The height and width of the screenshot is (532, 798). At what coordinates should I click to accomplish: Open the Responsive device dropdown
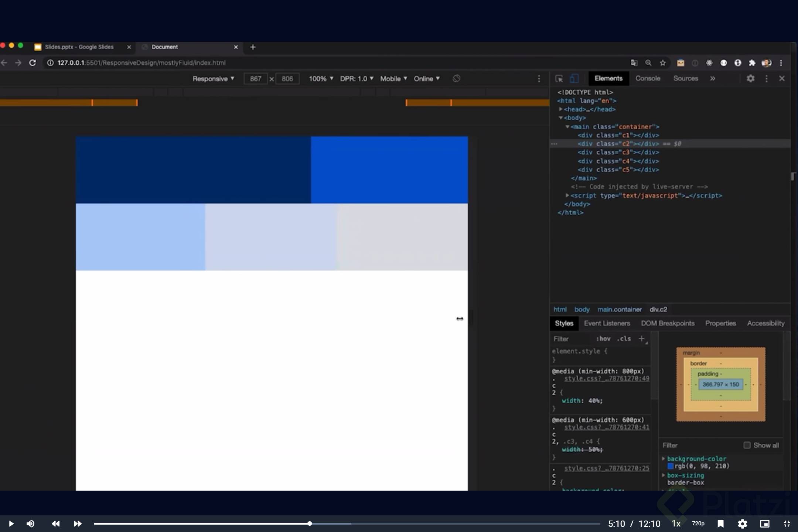click(213, 79)
